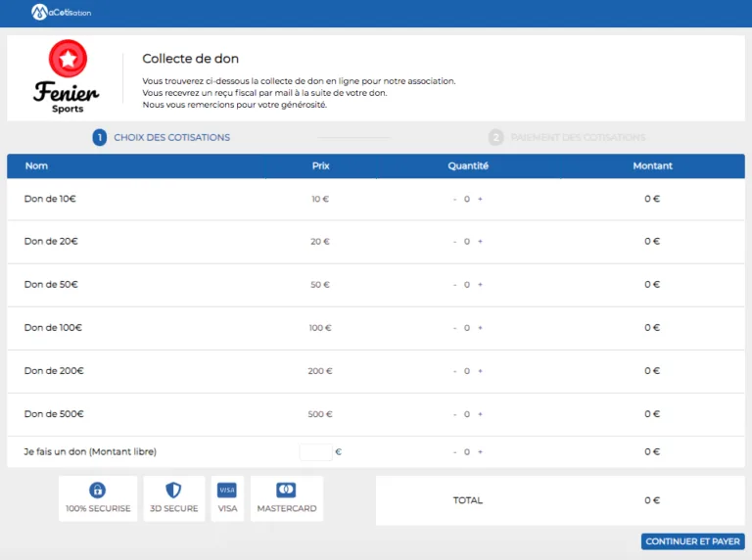Click the Quantité column header
Image resolution: width=752 pixels, height=560 pixels.
coord(468,165)
